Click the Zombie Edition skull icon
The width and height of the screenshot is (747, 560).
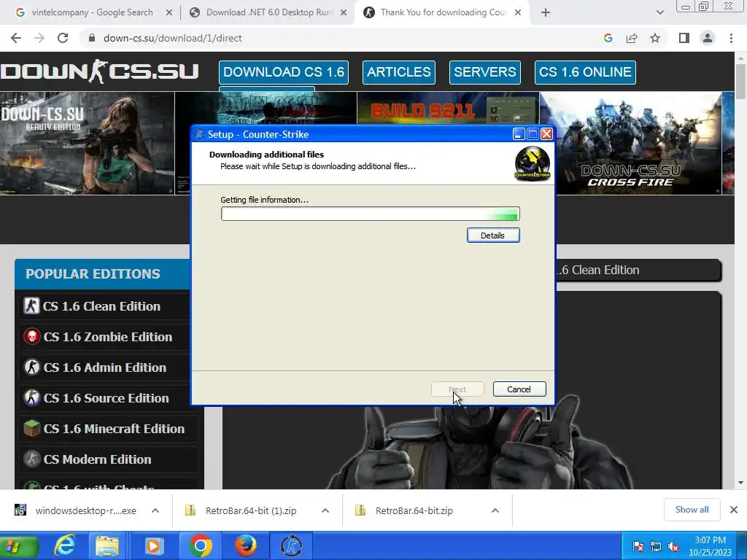tap(32, 337)
